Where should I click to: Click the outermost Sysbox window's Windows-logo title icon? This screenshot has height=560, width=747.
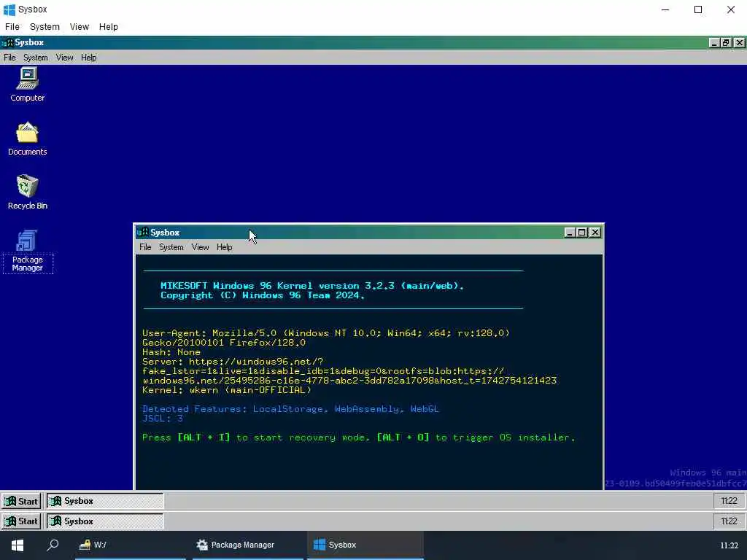pyautogui.click(x=9, y=9)
